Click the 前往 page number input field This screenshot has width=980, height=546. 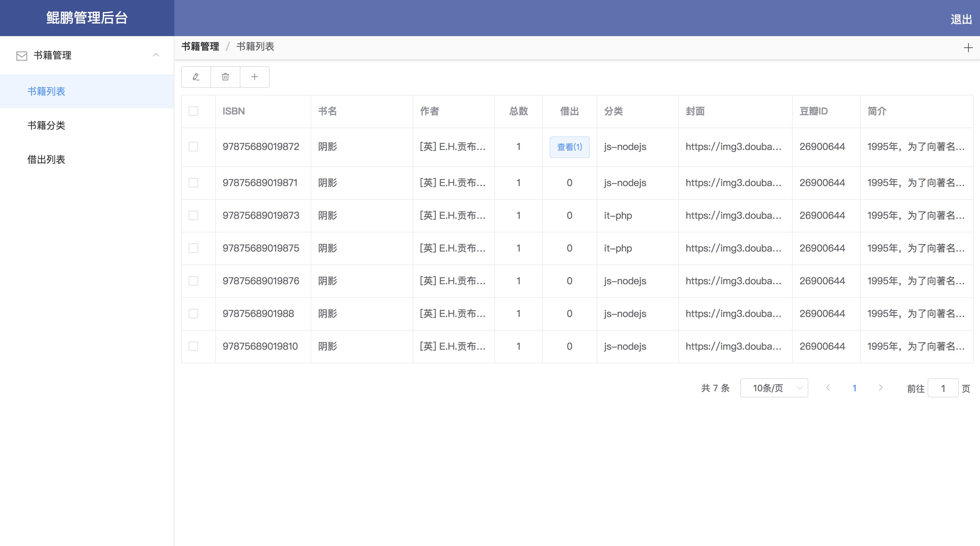click(943, 388)
